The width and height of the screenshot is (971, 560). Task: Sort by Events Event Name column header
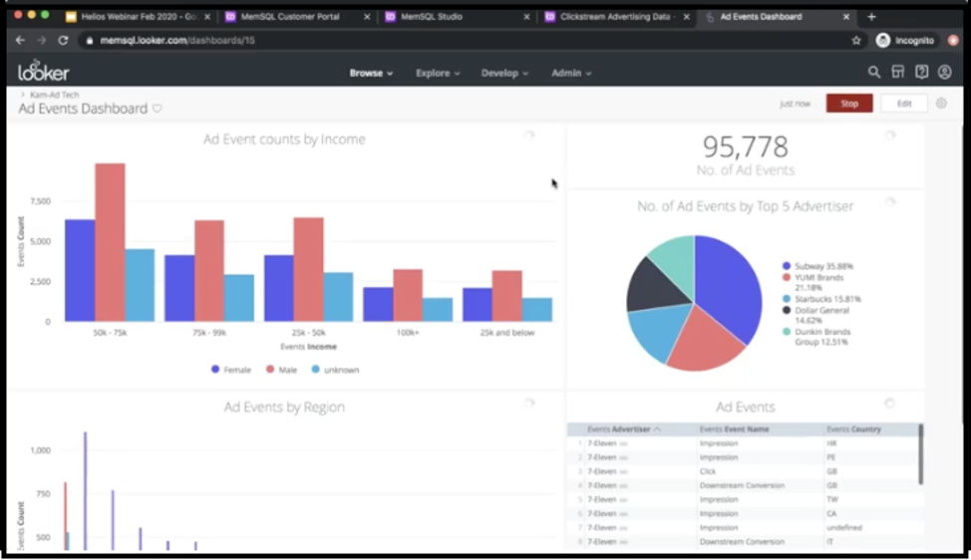(x=735, y=428)
